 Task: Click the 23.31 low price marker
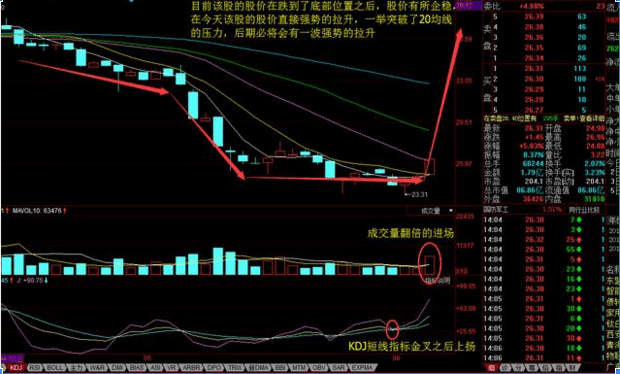coord(419,194)
